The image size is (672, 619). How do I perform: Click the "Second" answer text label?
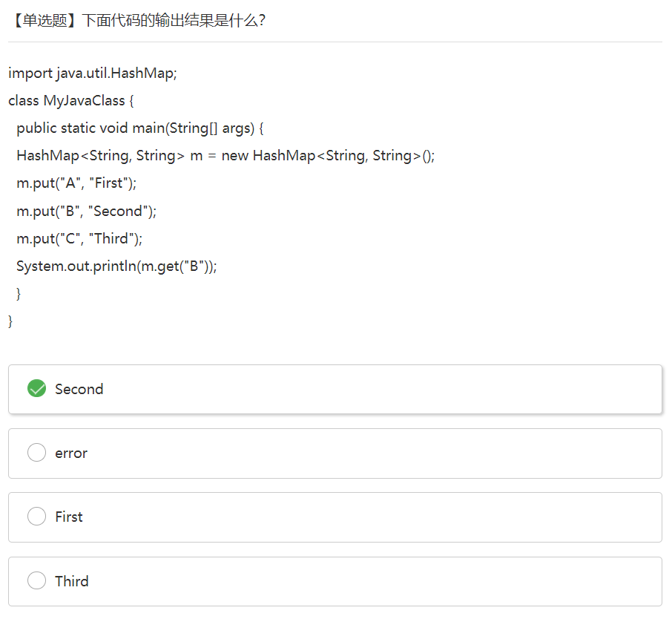point(79,389)
